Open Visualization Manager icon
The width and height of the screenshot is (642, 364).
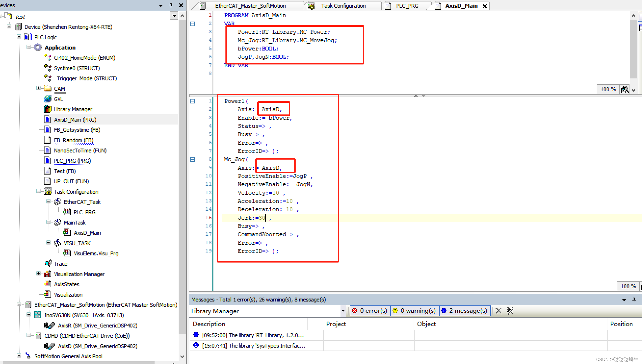[47, 274]
